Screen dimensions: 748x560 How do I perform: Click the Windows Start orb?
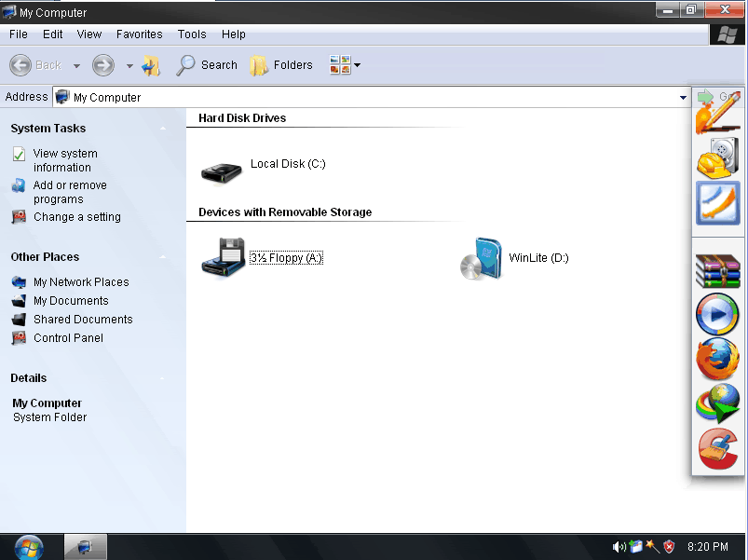click(29, 547)
